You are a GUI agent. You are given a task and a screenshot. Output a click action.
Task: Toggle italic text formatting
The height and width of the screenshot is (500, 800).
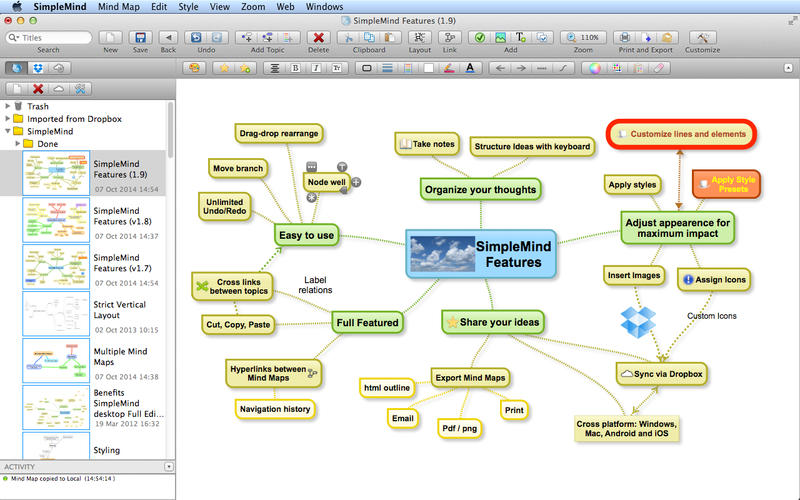click(315, 68)
